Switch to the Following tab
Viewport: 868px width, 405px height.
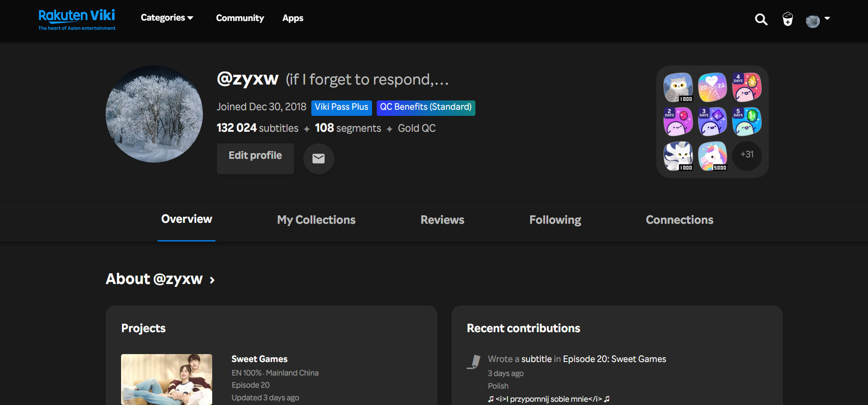pos(555,220)
